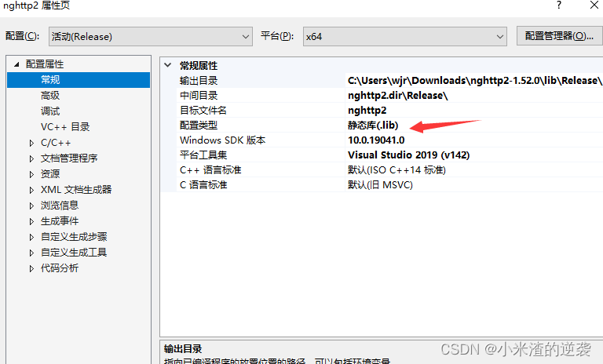603x364 pixels.
Task: Click the C 语言标准 property name
Action: tap(203, 185)
